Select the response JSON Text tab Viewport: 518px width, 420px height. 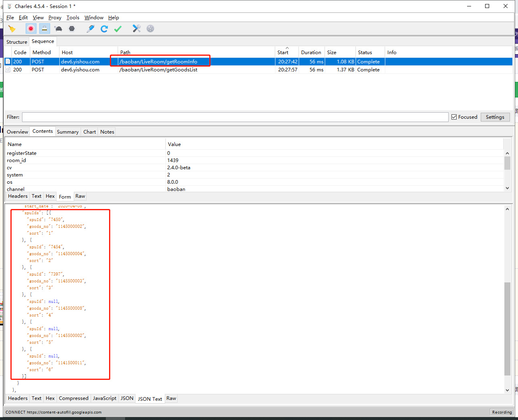(150, 399)
